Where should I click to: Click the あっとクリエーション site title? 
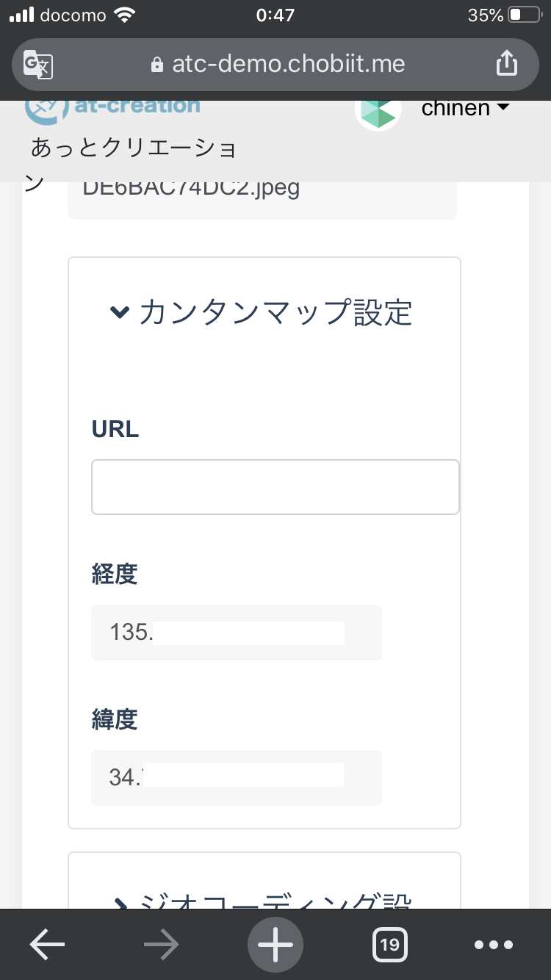pos(133,148)
